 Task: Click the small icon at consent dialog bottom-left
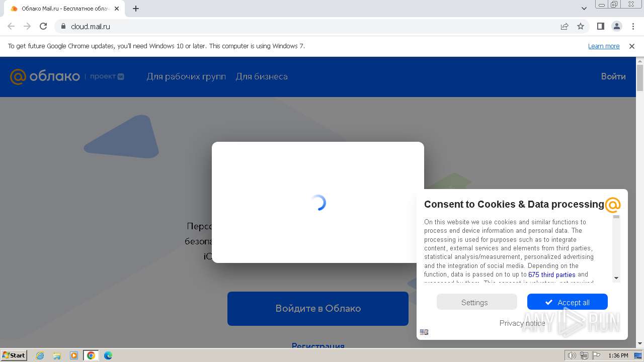tap(424, 332)
